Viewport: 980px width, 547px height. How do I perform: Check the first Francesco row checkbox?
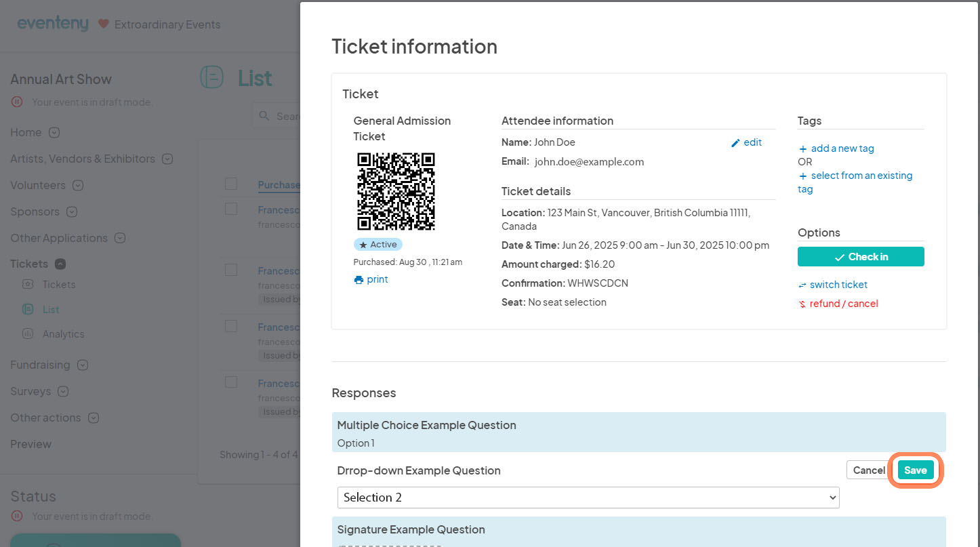click(231, 209)
